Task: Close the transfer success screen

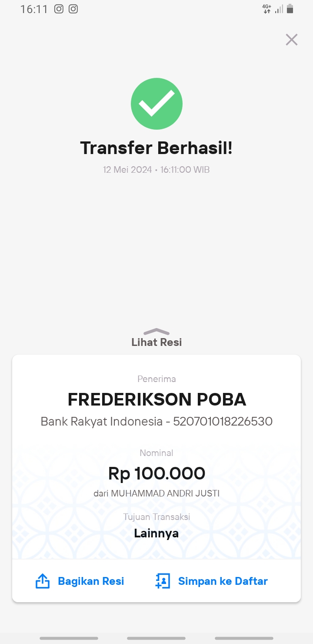Action: coord(291,40)
